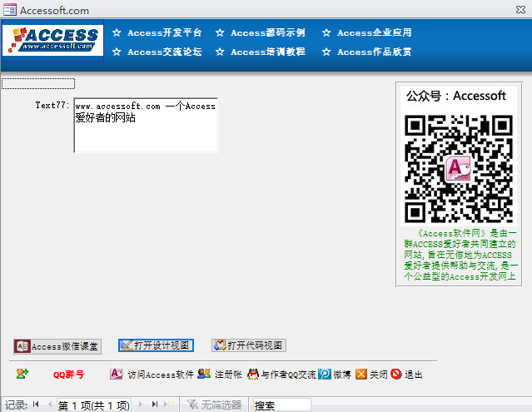Screen dimensions: 532x412
Task: Open Access作品欣赏 link
Action: [375, 52]
